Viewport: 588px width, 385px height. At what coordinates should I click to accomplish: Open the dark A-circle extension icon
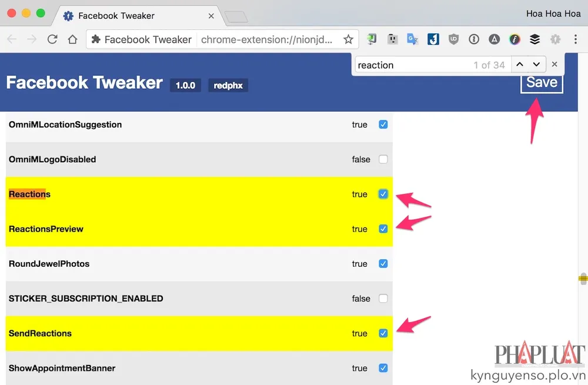(x=494, y=39)
